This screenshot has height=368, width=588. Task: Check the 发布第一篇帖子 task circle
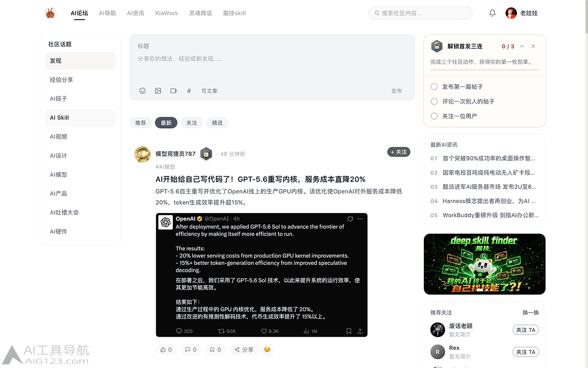tap(434, 86)
